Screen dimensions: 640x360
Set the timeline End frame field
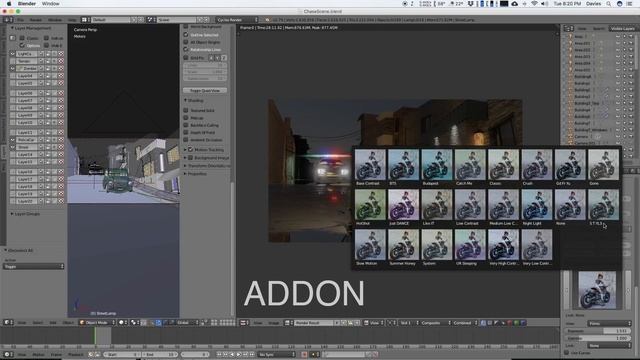[160, 355]
